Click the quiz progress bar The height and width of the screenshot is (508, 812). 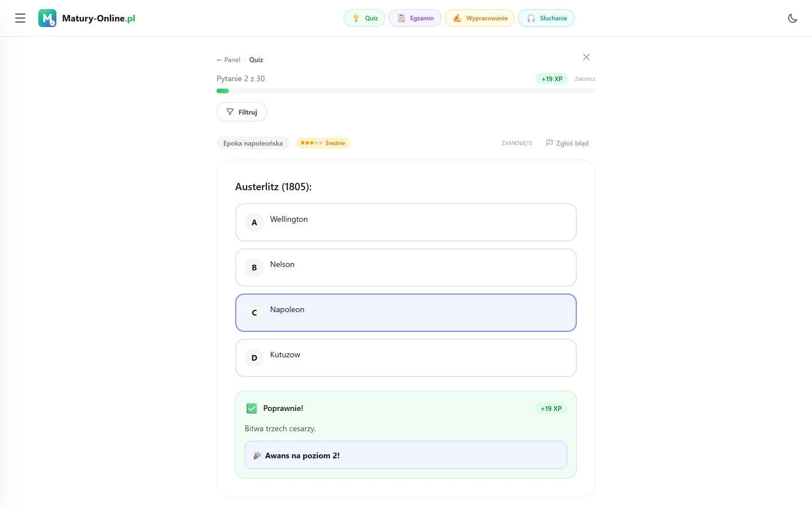click(406, 91)
